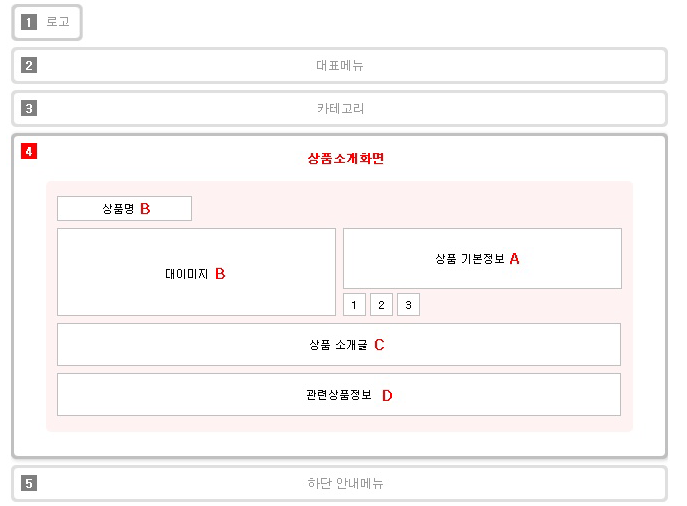Click the 대이미지 area
Screen dimensions: 687x506
click(196, 272)
